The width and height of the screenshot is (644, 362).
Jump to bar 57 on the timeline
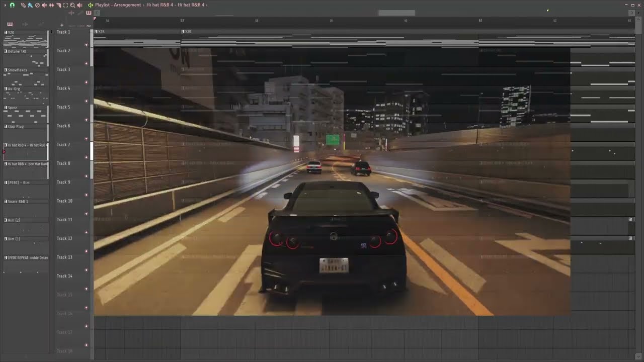coord(182,21)
